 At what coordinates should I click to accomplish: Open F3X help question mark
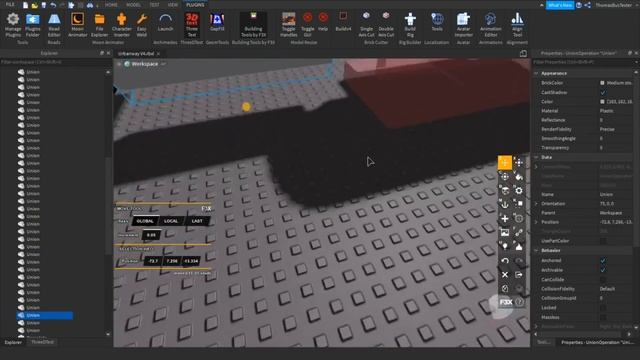point(519,302)
